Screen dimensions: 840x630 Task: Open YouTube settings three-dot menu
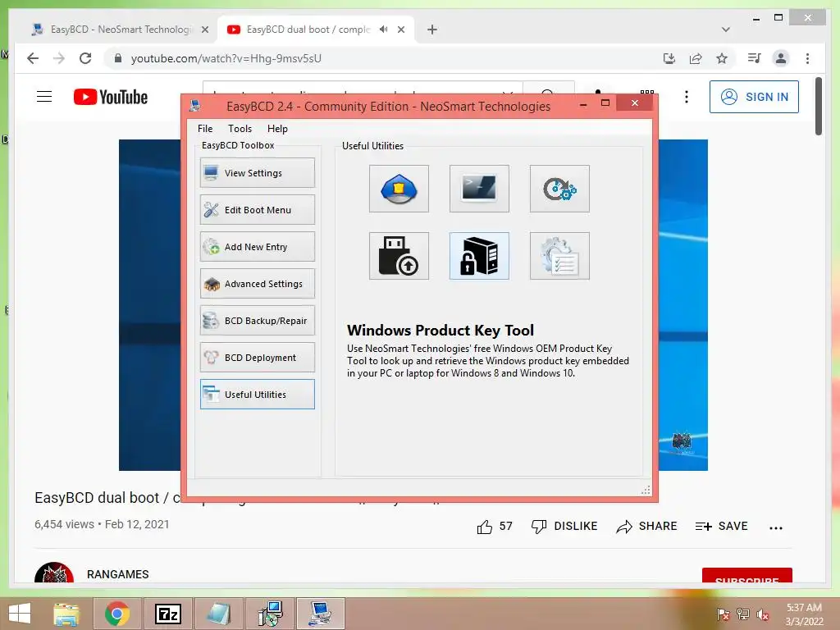[687, 97]
